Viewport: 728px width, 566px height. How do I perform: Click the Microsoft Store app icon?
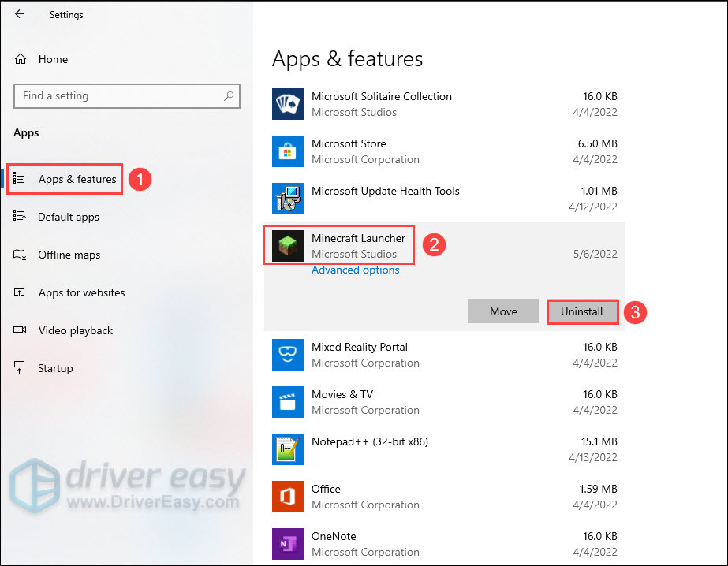[288, 151]
